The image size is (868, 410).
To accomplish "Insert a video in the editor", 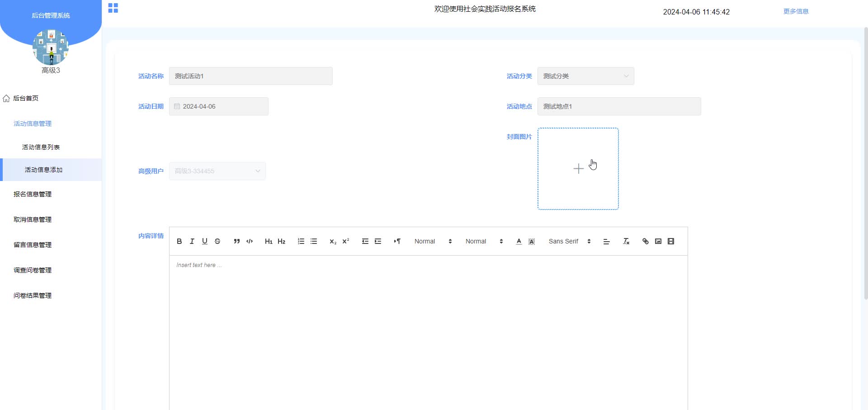I will tap(671, 241).
